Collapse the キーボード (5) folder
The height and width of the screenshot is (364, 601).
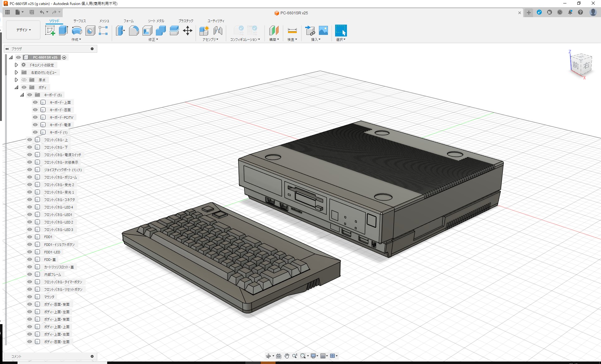click(22, 95)
